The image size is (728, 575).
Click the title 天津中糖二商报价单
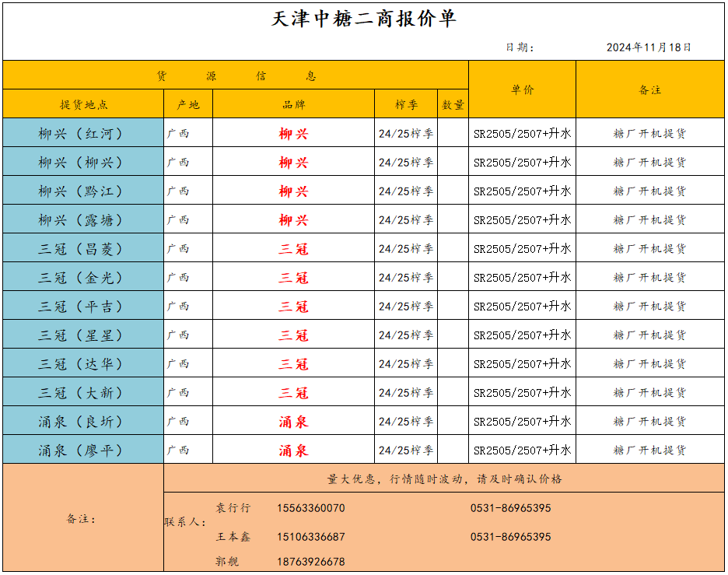363,19
